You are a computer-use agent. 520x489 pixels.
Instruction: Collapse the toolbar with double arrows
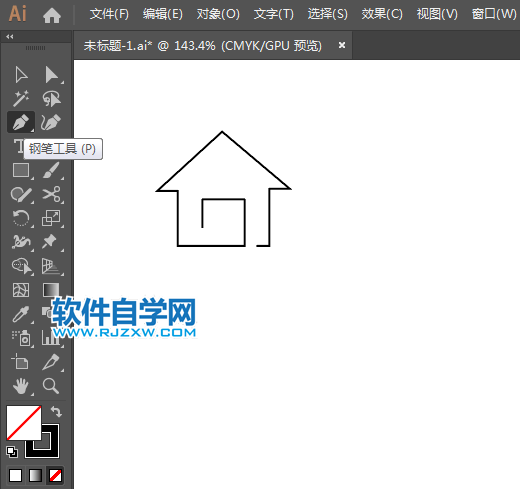coord(10,37)
